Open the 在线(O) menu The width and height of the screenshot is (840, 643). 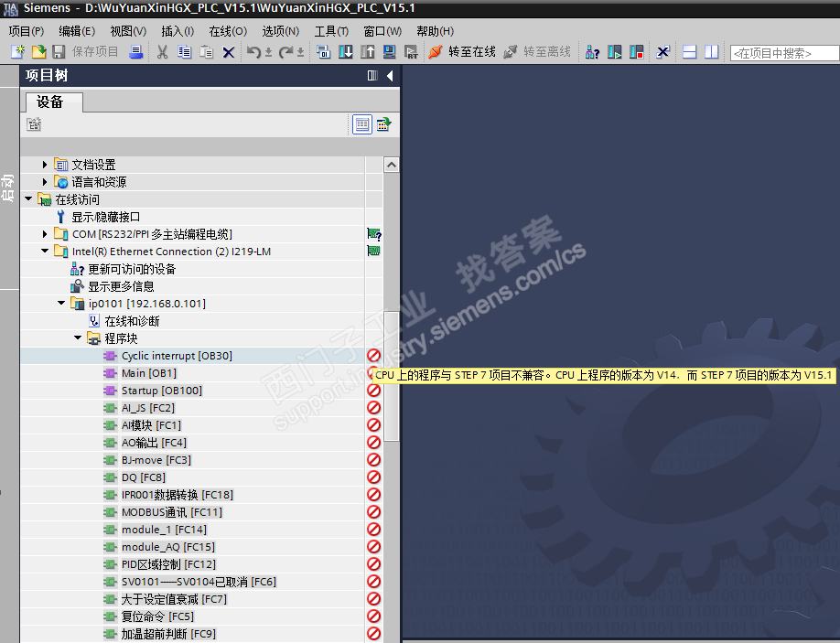click(228, 31)
